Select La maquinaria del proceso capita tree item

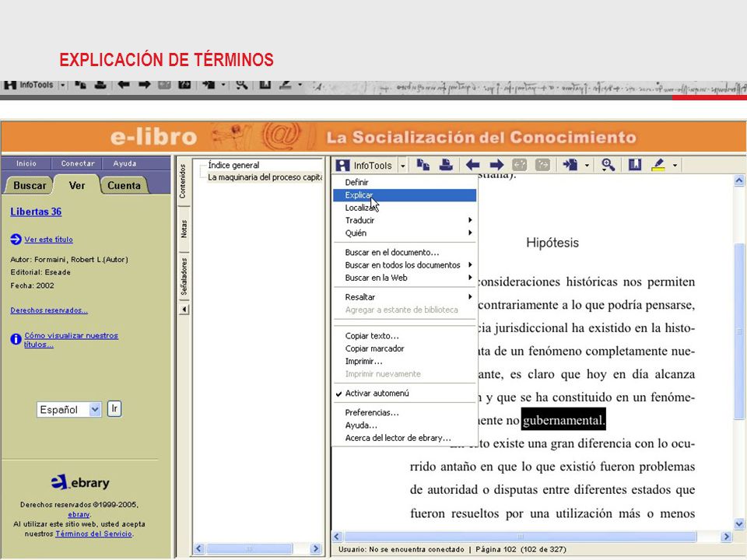coord(265,177)
